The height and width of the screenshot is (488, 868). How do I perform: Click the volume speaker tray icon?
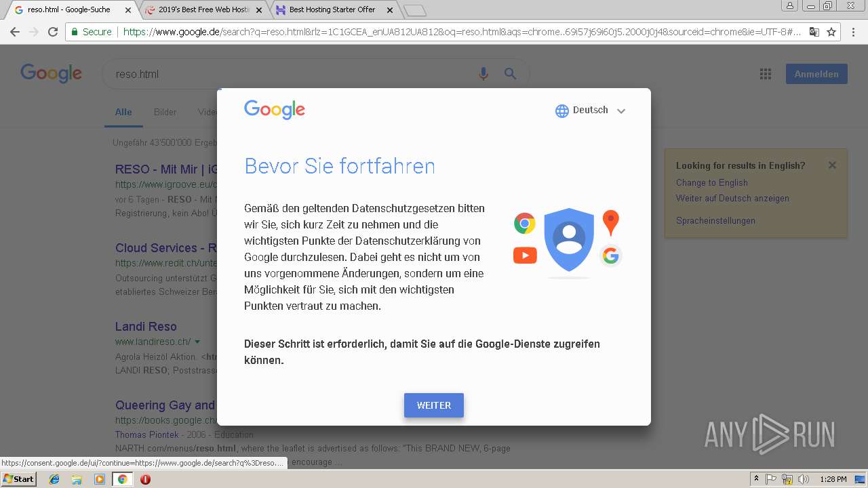804,479
